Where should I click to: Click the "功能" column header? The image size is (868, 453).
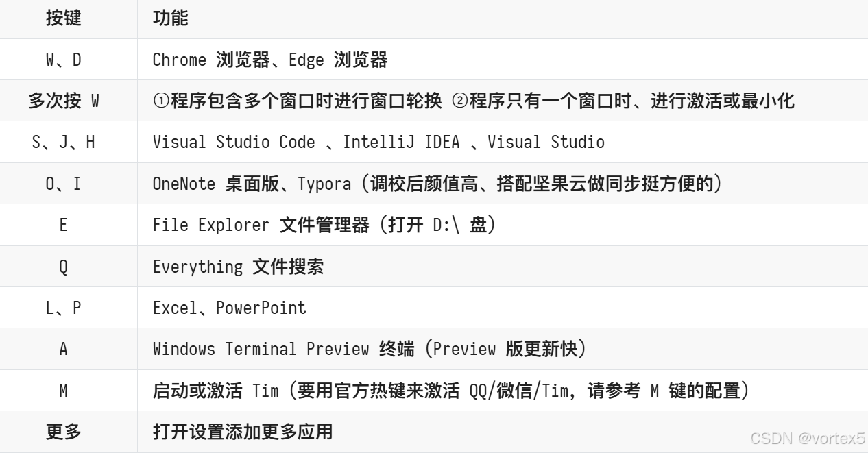tap(503, 19)
